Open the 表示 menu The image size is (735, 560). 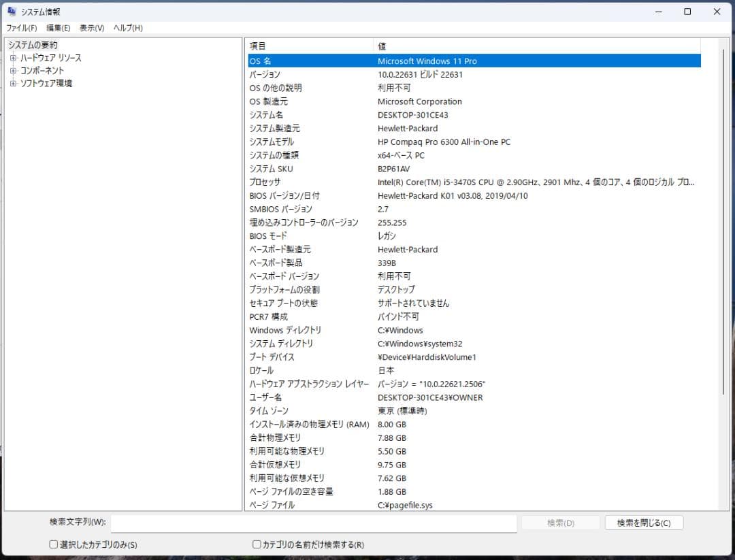[x=91, y=28]
